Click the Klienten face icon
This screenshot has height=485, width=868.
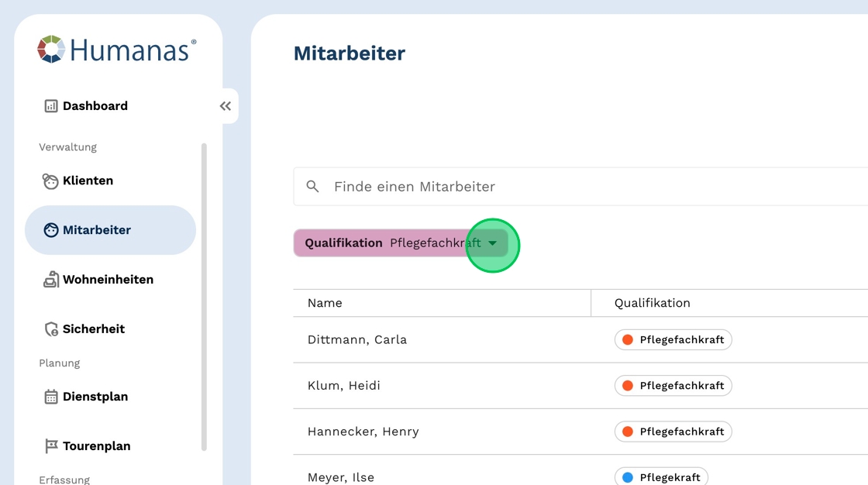[50, 181]
